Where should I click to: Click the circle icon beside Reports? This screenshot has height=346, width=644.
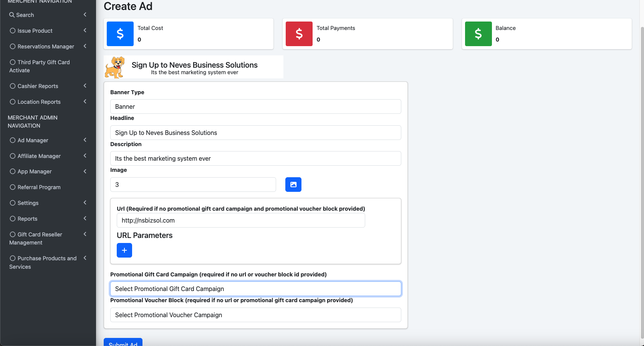tap(13, 219)
